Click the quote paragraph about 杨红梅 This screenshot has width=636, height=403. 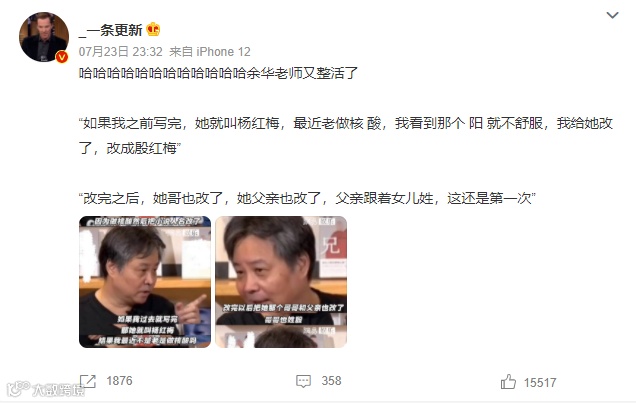coord(346,135)
